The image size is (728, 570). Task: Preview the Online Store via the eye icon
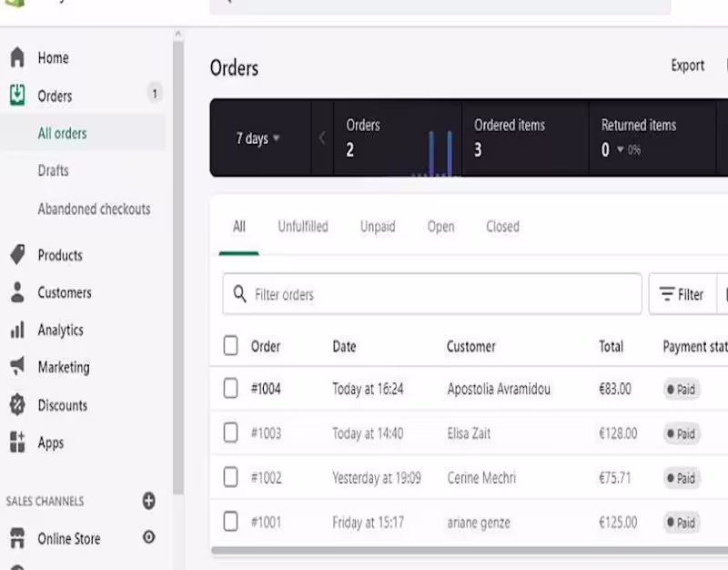point(147,538)
